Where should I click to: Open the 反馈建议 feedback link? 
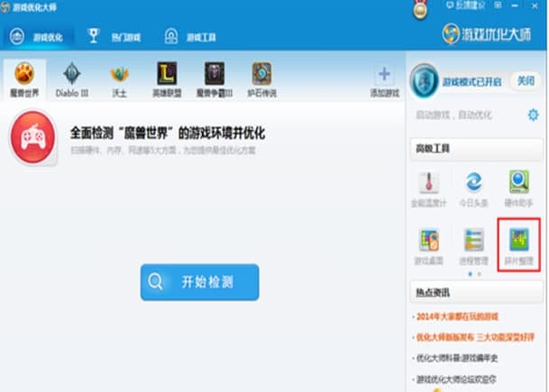[466, 5]
